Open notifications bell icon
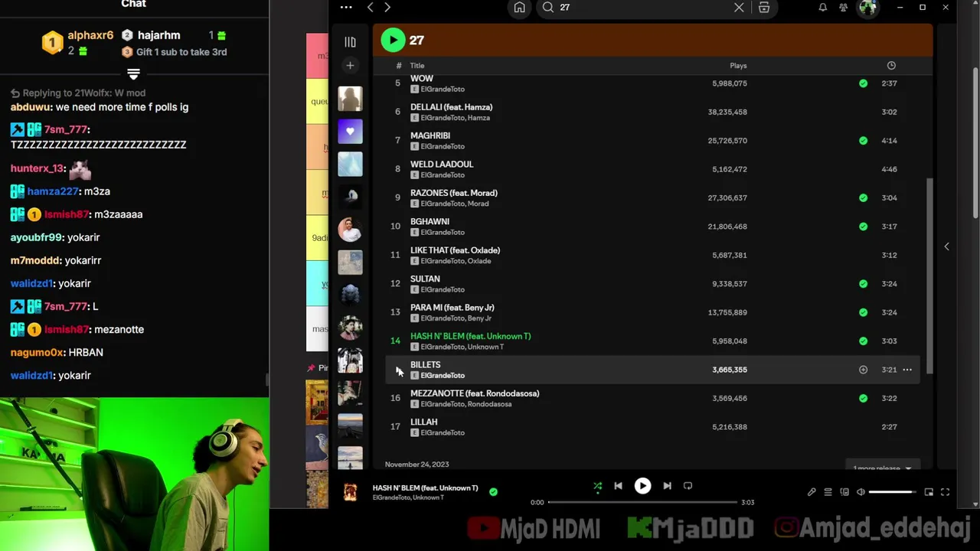The height and width of the screenshot is (551, 980). (822, 8)
